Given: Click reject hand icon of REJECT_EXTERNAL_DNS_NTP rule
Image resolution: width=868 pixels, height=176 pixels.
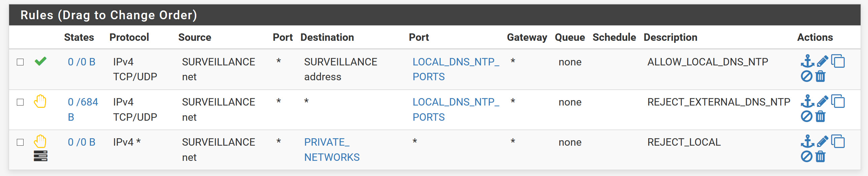Looking at the screenshot, I should click(x=40, y=101).
